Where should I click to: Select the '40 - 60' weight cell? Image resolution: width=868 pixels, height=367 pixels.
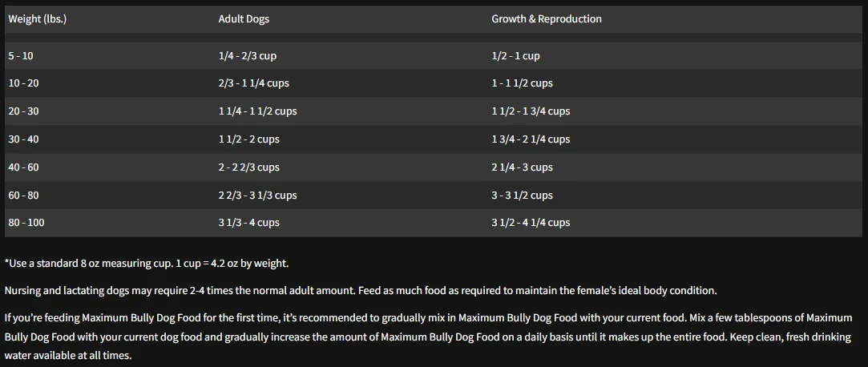[x=23, y=167]
